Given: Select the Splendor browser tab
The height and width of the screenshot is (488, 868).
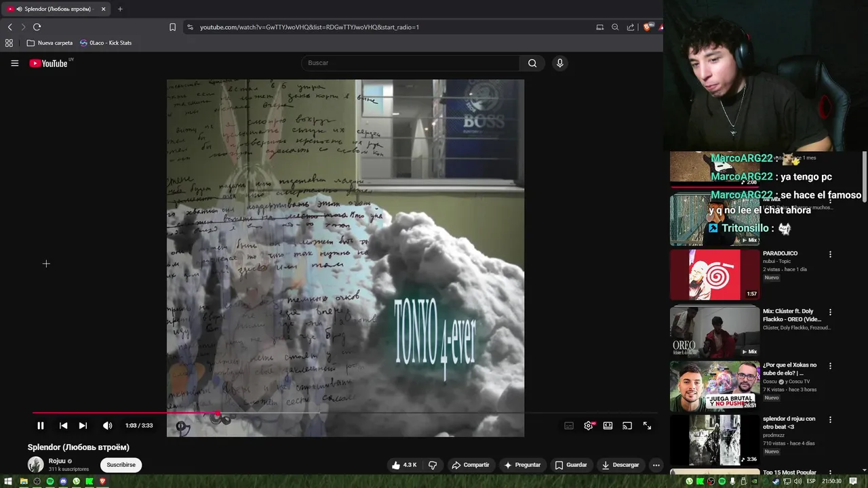Looking at the screenshot, I should click(x=56, y=9).
